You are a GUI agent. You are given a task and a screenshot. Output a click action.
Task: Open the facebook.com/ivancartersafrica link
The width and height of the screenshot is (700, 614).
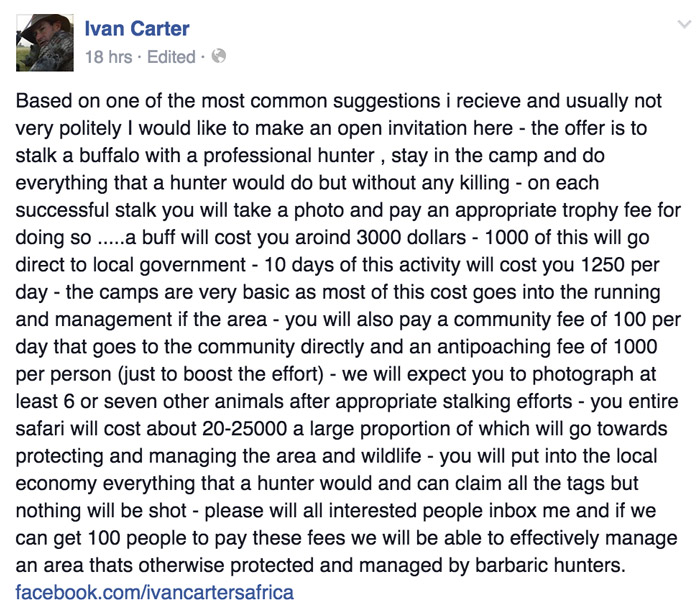[154, 593]
